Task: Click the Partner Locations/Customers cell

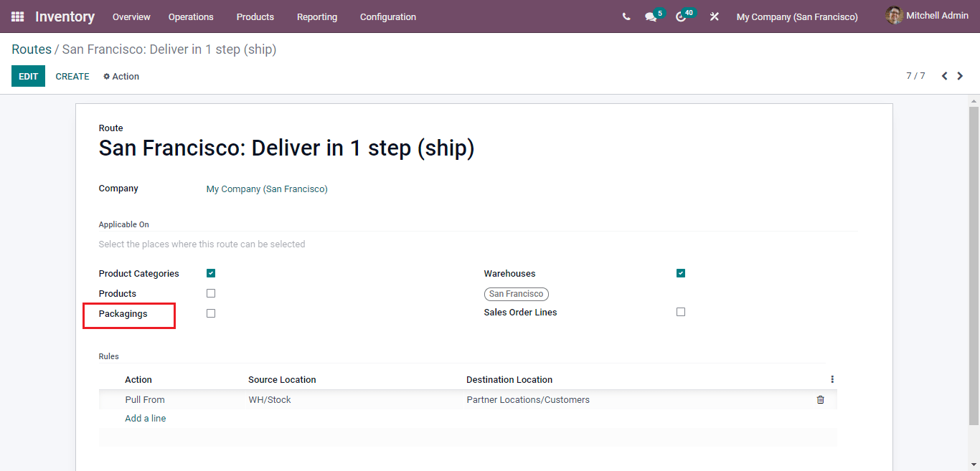Action: [528, 400]
